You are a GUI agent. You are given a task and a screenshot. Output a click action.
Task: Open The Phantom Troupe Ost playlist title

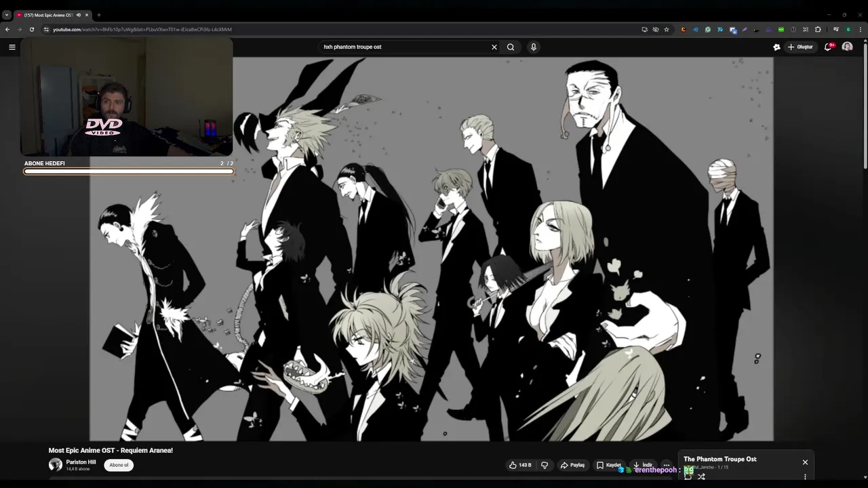click(720, 459)
